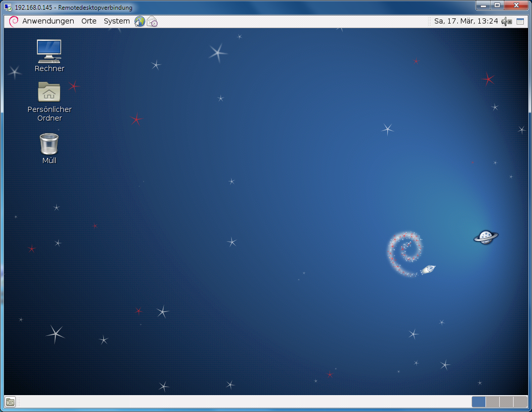Launch the mail envelope panel icon

(152, 21)
